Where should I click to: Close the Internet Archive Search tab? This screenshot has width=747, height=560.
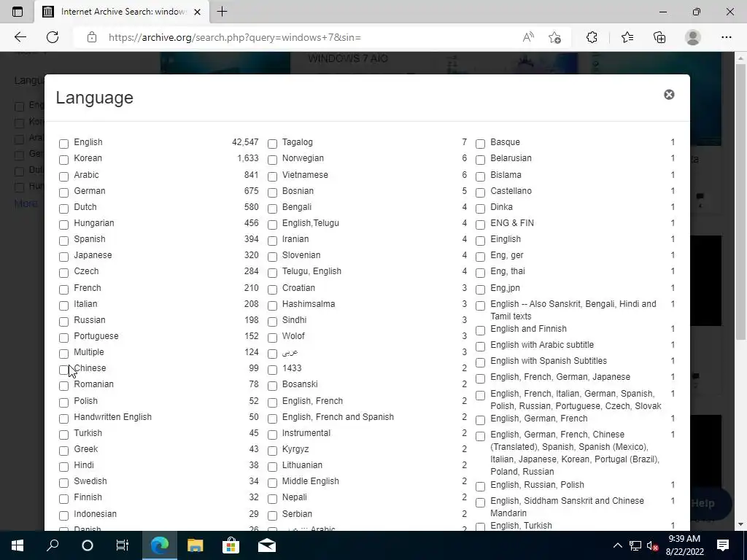[x=197, y=12]
